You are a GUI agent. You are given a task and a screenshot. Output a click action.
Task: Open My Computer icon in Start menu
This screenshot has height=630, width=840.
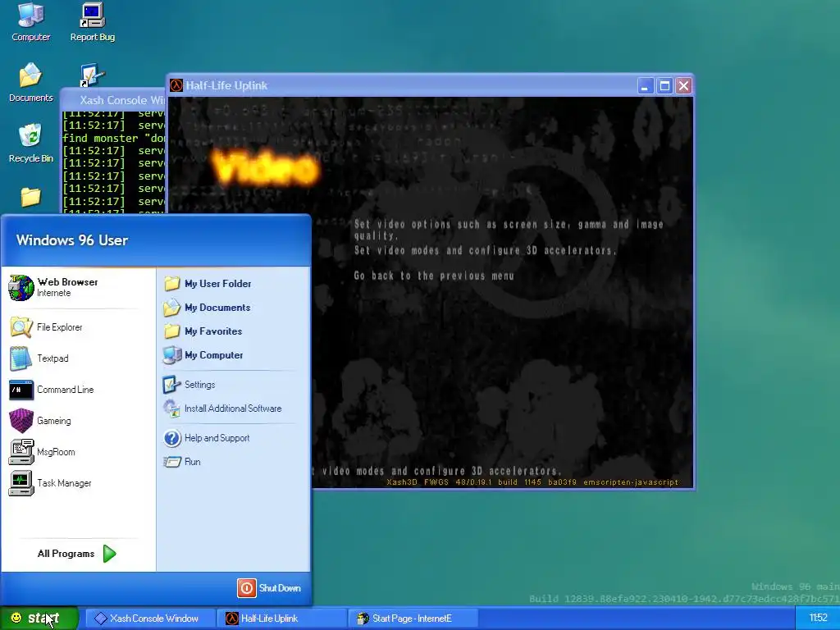pos(172,355)
